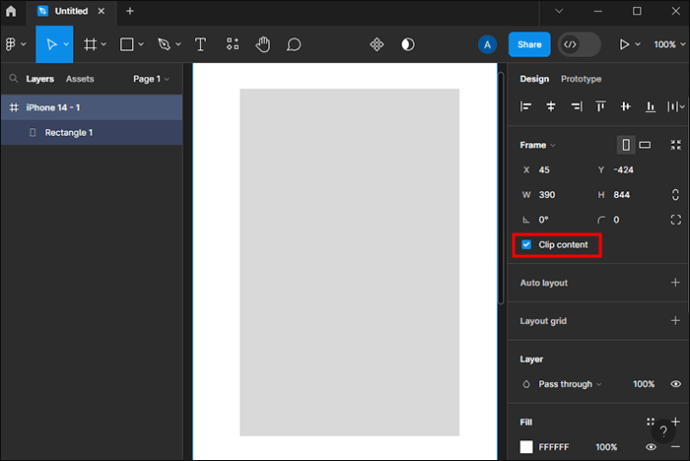
Task: Open the Pass through blend mode dropdown
Action: (x=571, y=384)
